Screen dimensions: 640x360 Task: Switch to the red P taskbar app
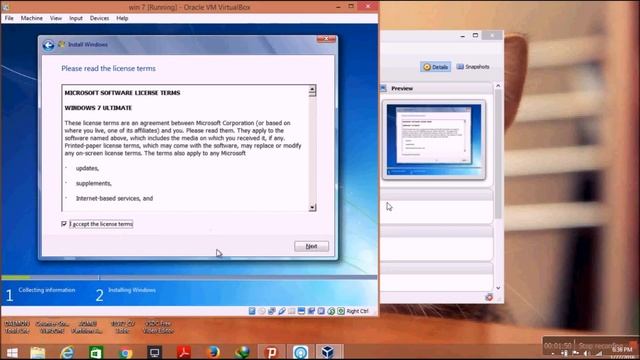pyautogui.click(x=271, y=352)
